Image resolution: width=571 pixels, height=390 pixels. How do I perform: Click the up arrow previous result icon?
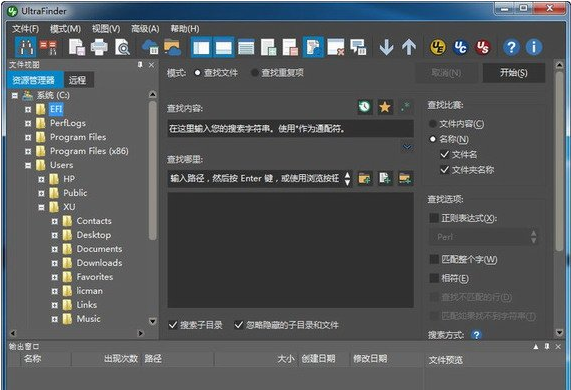pos(409,47)
